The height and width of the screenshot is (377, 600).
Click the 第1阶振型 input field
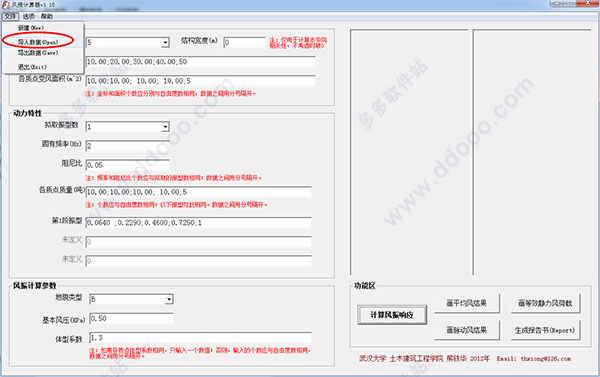point(199,222)
